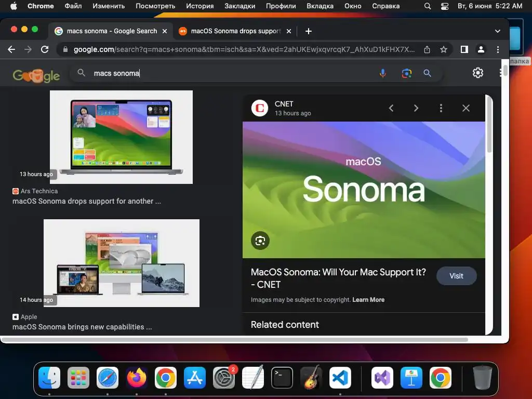
Task: Open macOS Control Center
Action: [x=445, y=6]
